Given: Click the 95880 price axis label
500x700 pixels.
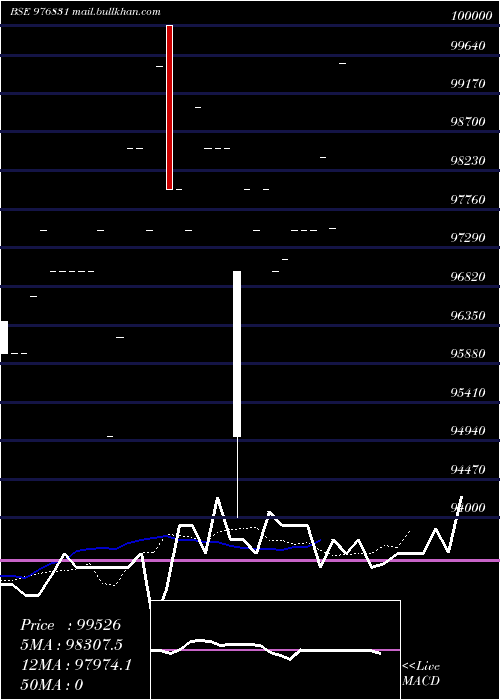Looking at the screenshot, I should (468, 354).
